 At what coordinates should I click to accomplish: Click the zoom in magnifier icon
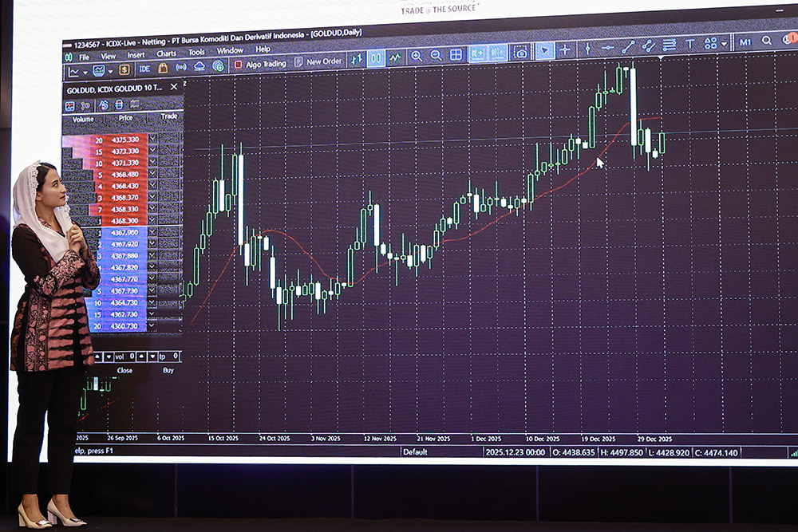(416, 56)
